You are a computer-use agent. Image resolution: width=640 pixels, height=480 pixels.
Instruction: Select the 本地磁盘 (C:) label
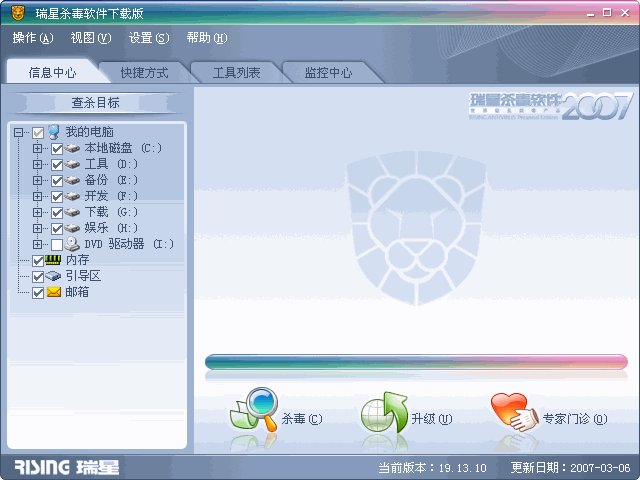coord(123,148)
